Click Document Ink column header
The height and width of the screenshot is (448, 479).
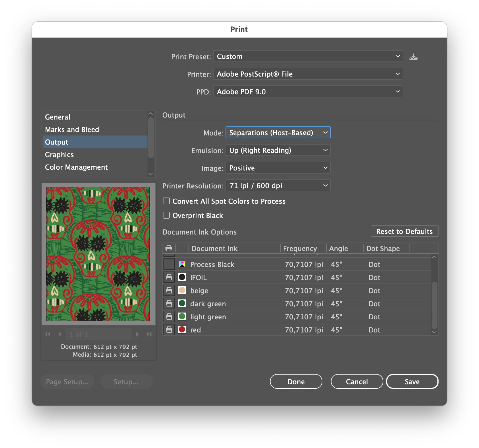pyautogui.click(x=214, y=248)
